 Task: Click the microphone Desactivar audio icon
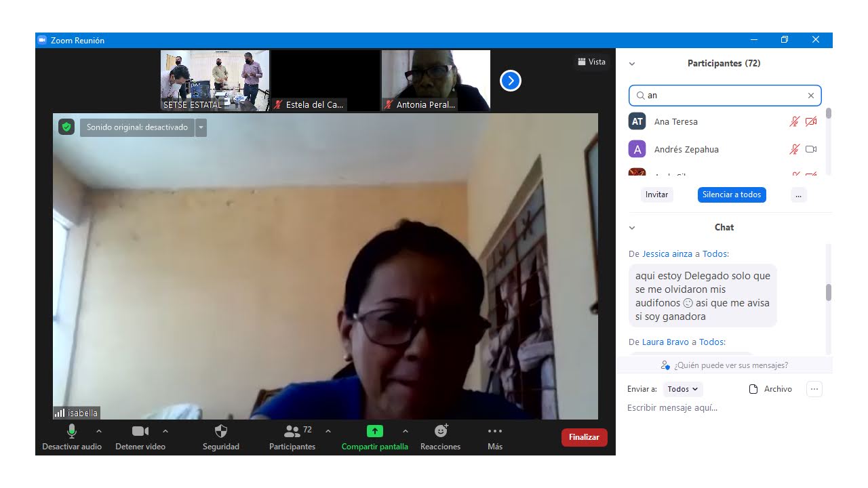[72, 431]
